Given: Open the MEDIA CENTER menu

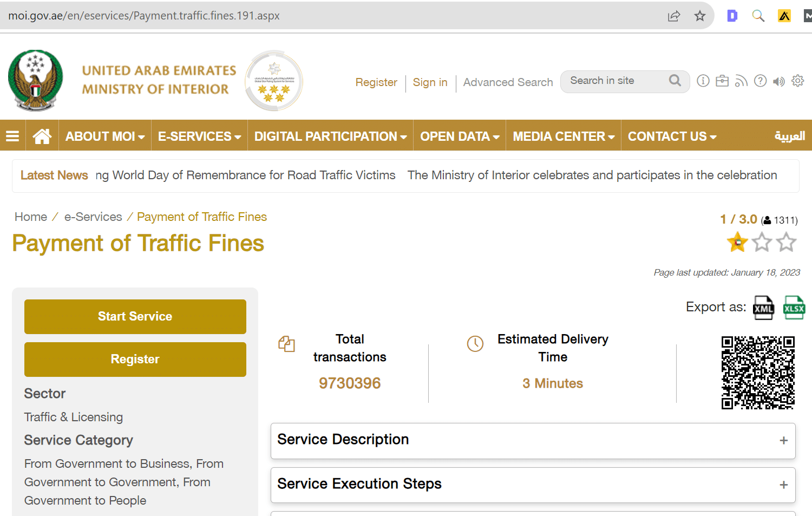Looking at the screenshot, I should point(563,136).
